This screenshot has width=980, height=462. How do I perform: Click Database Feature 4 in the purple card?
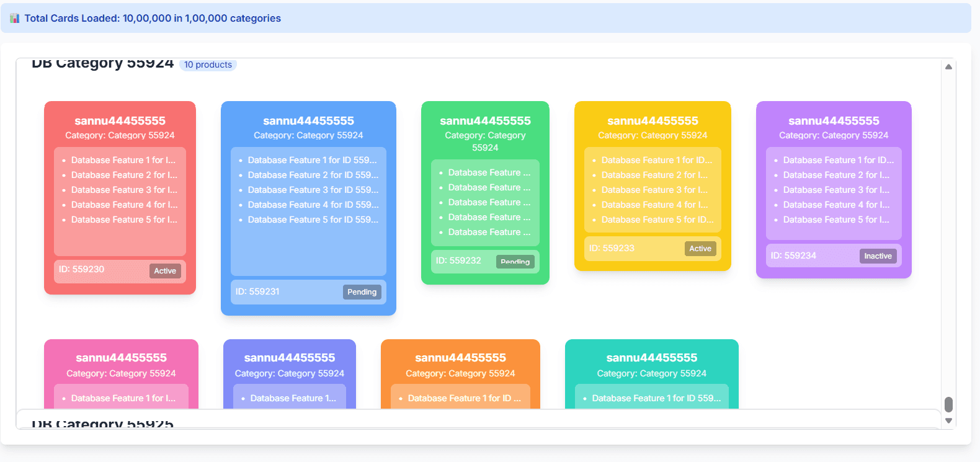click(x=836, y=205)
